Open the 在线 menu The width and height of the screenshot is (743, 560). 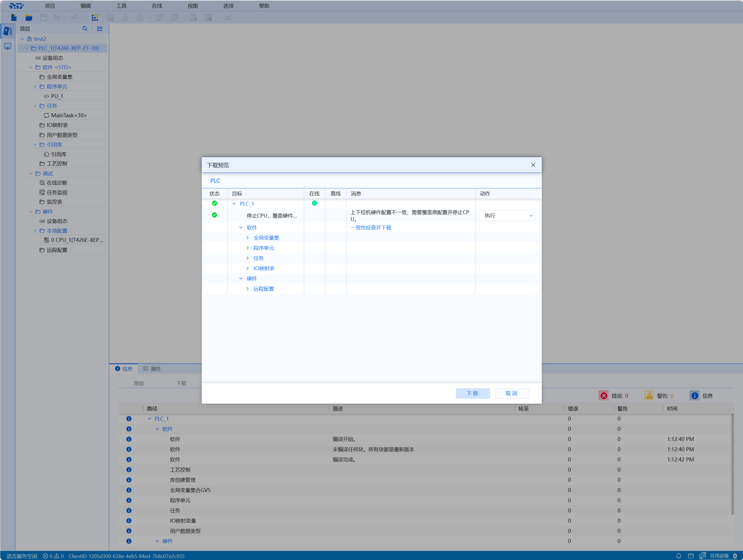point(157,6)
